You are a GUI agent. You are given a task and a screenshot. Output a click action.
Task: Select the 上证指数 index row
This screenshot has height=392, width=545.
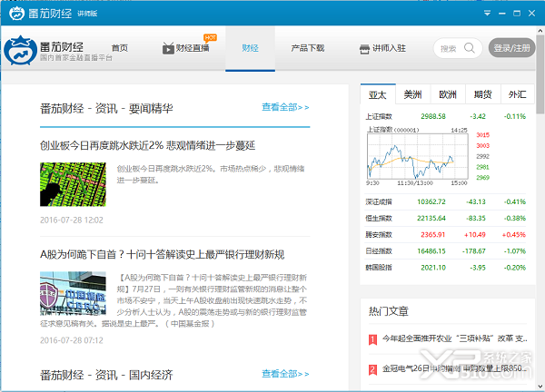445,116
